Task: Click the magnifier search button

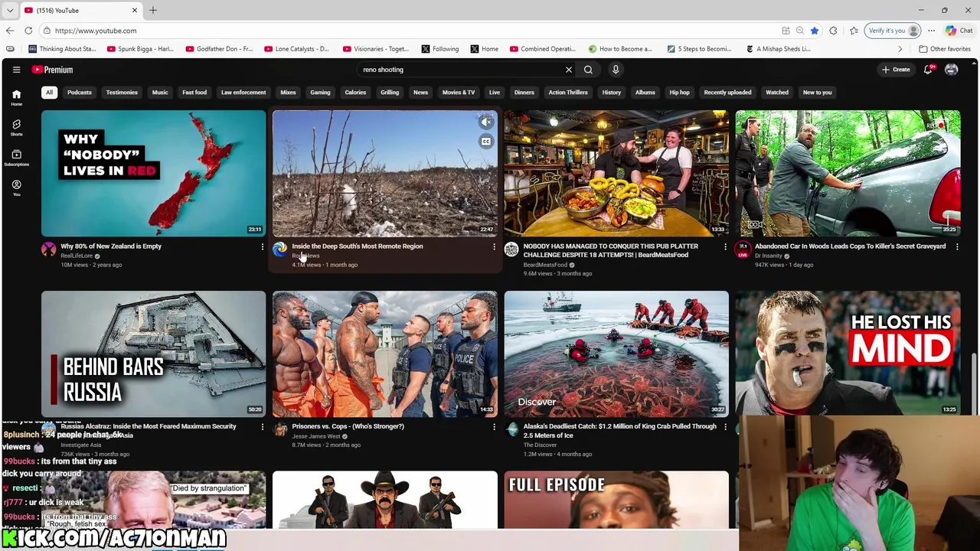Action: point(588,70)
